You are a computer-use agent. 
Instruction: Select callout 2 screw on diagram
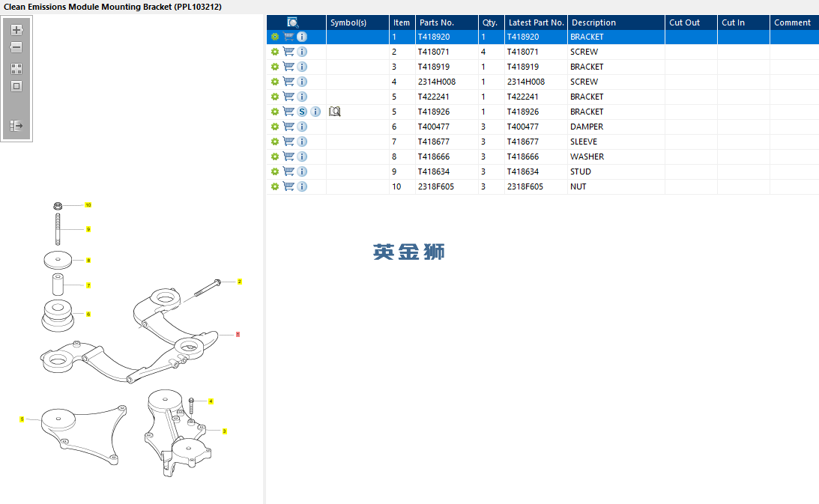[240, 282]
